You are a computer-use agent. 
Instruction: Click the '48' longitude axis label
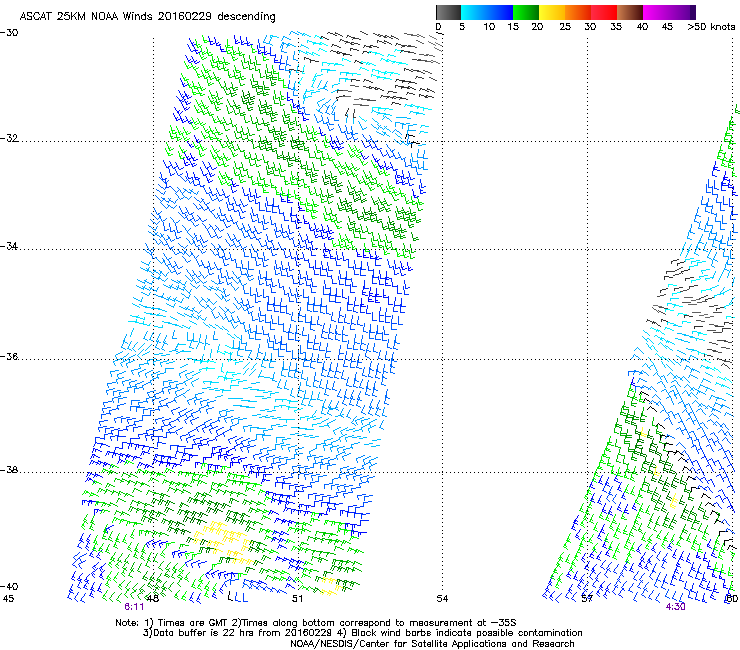[152, 599]
